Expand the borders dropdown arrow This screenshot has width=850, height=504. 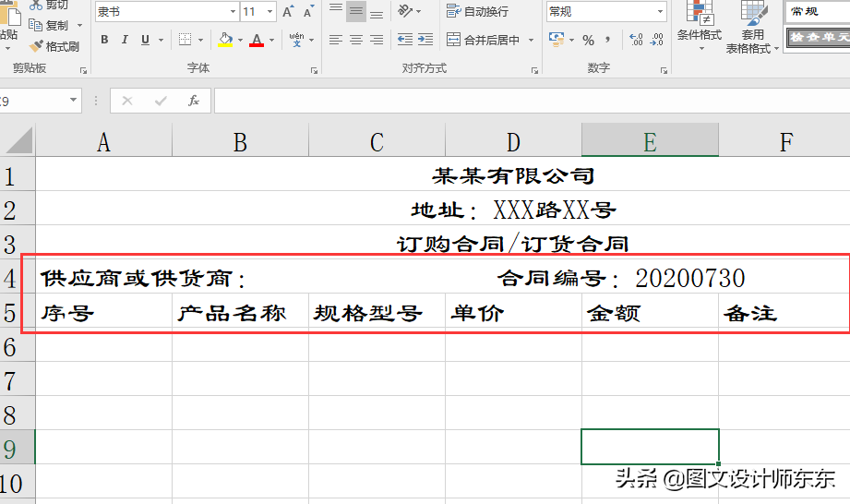click(200, 40)
